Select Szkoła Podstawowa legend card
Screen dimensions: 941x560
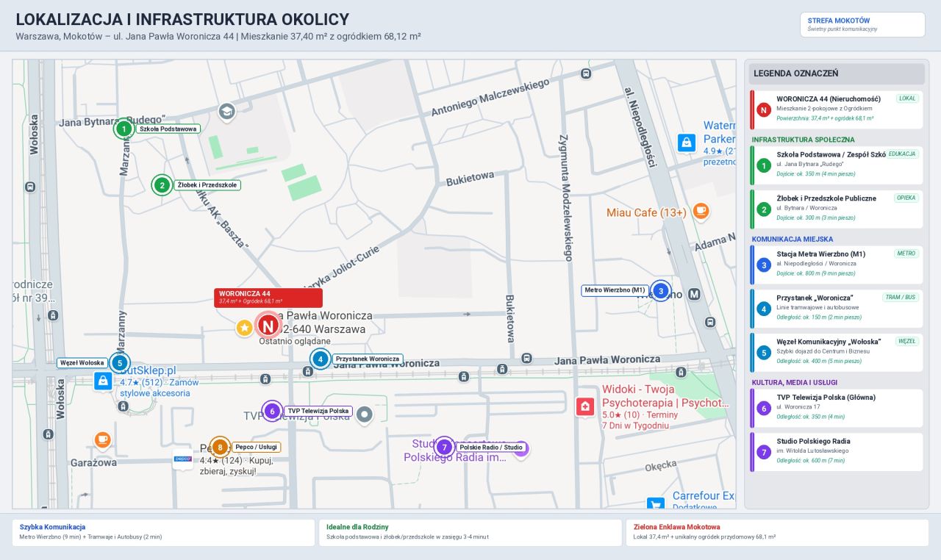[x=837, y=165]
